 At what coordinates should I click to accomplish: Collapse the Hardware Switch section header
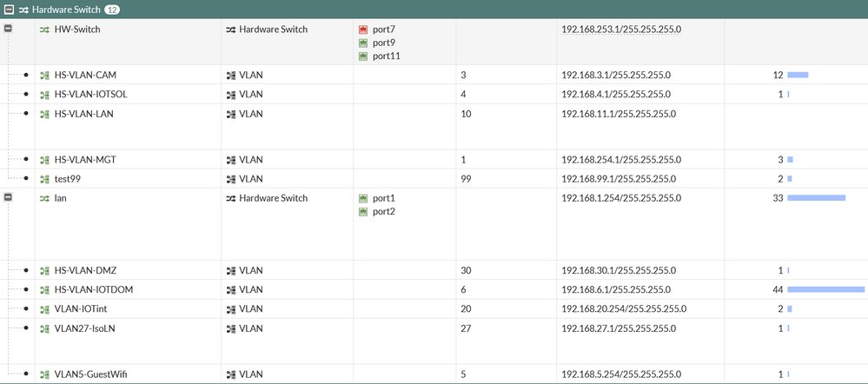point(8,10)
